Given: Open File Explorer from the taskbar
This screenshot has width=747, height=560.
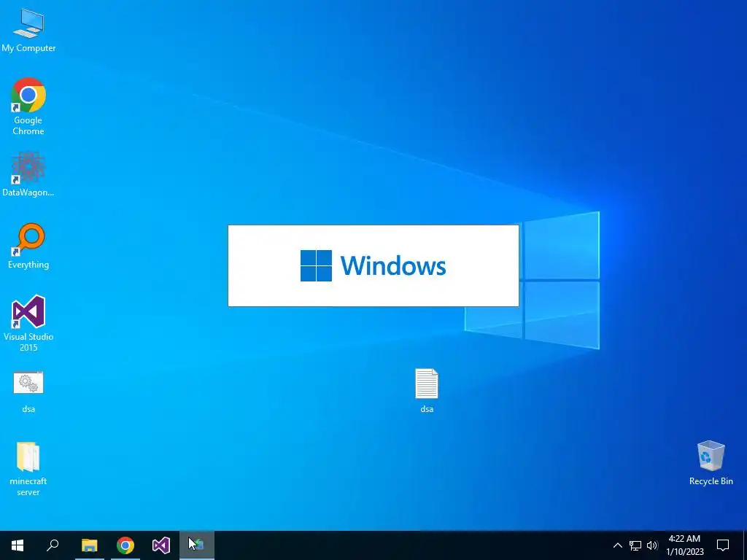Looking at the screenshot, I should 90,545.
